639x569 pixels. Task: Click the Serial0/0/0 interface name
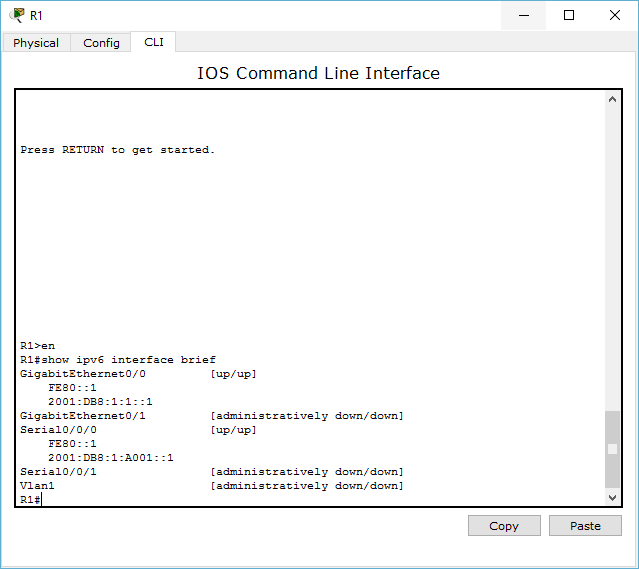[x=58, y=430]
